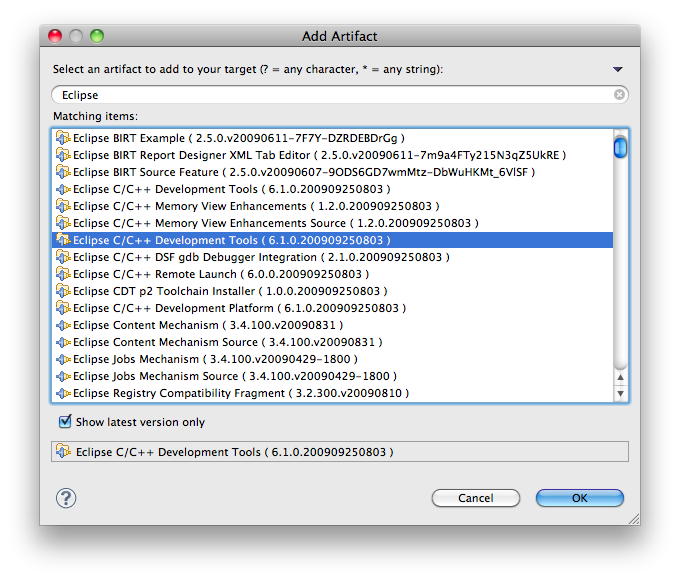Select Eclipse C/C++ DSF gdb Debugger Integration
The height and width of the screenshot is (580, 680).
click(332, 257)
